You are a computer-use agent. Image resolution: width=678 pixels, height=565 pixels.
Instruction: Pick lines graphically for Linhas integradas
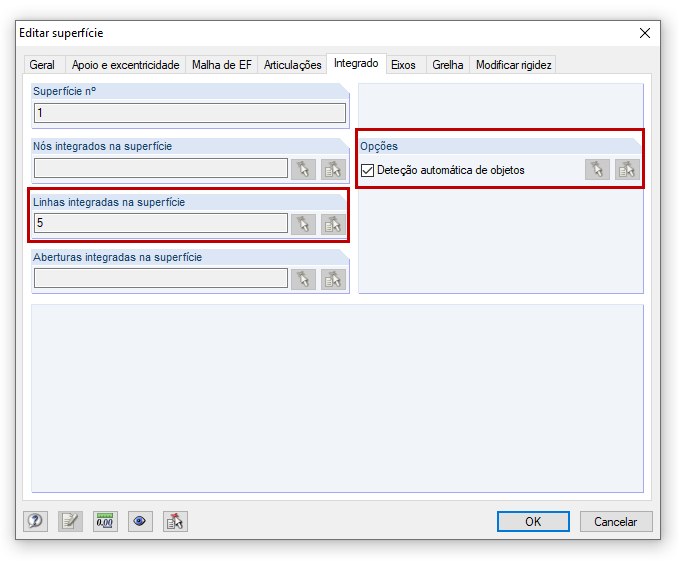click(x=304, y=224)
